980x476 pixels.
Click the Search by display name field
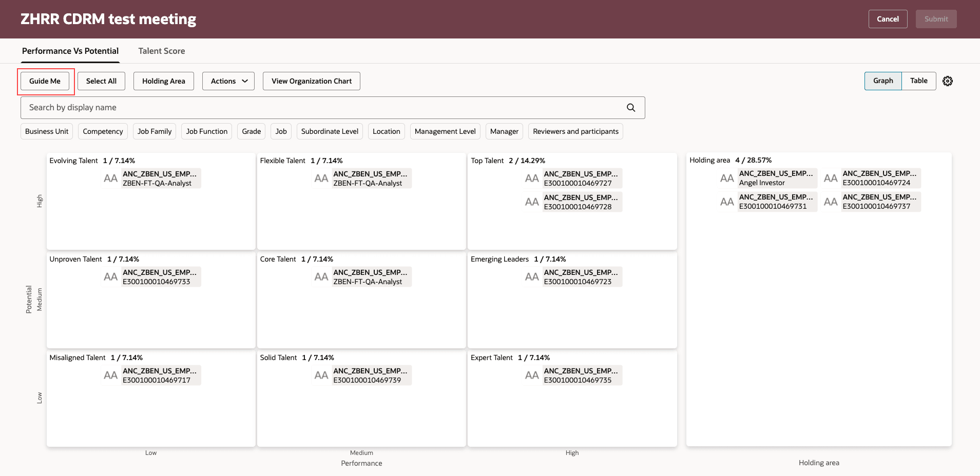[x=205, y=107]
